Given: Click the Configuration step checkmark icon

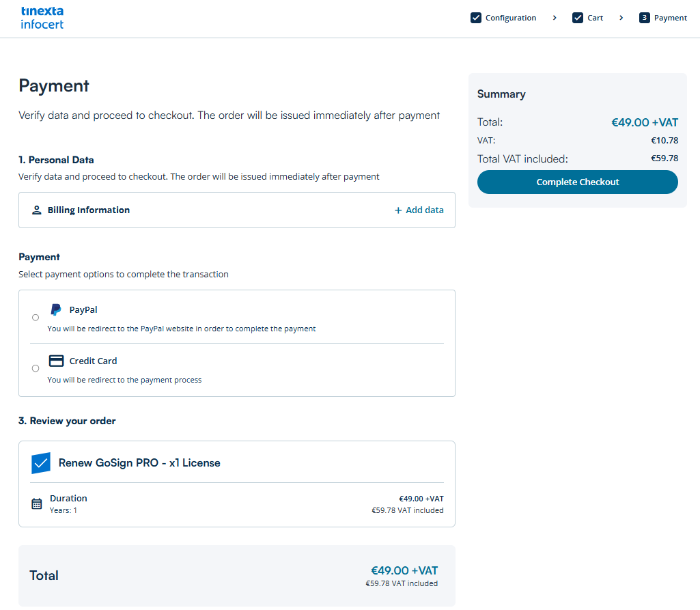Looking at the screenshot, I should [x=476, y=18].
